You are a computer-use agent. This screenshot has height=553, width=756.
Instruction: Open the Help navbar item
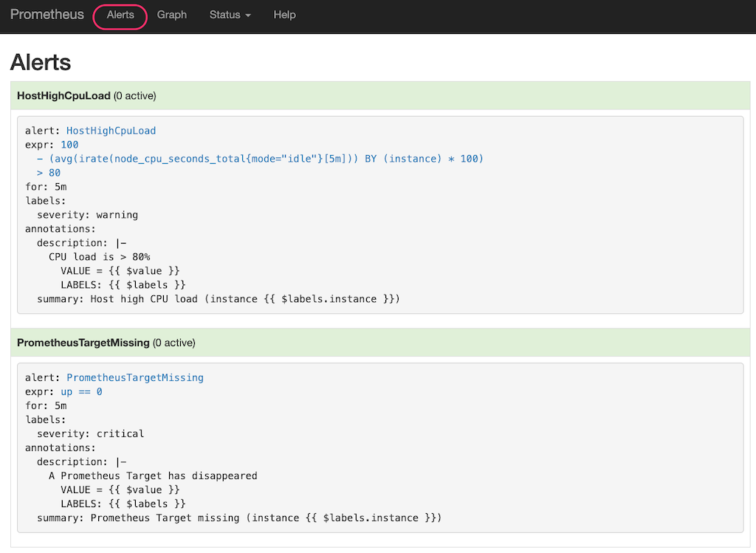pos(284,15)
